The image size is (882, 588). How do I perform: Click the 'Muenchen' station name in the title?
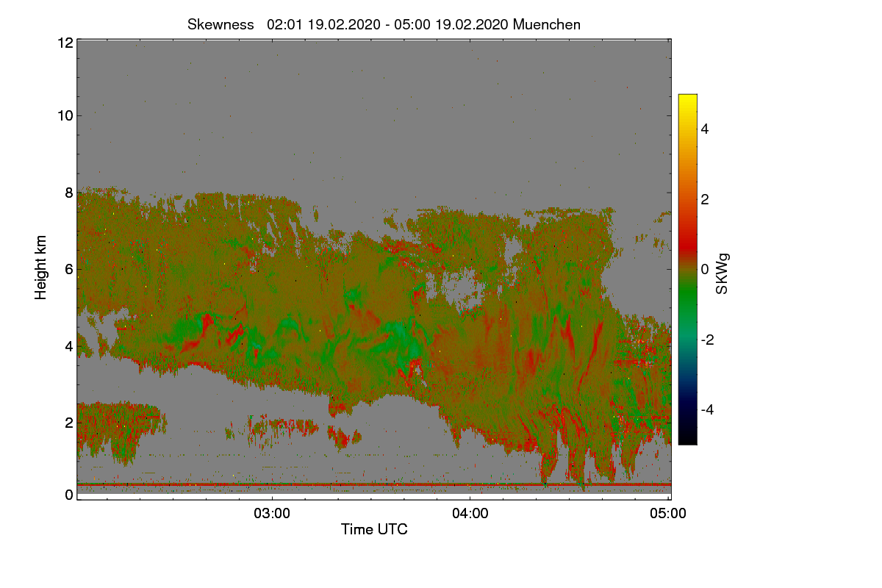547,24
